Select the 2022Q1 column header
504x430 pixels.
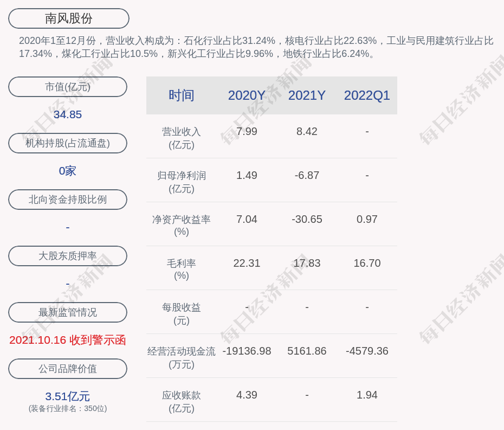pyautogui.click(x=367, y=95)
